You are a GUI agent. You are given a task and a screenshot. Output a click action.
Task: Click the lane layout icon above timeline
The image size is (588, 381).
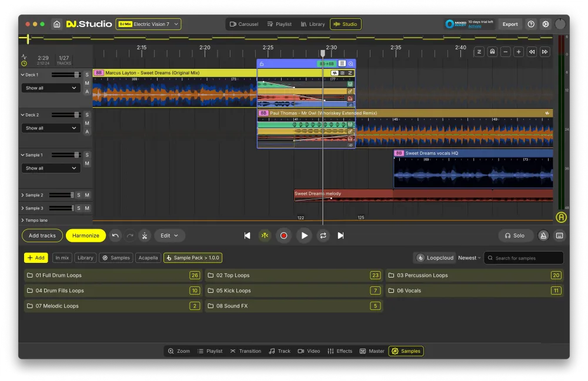[479, 52]
